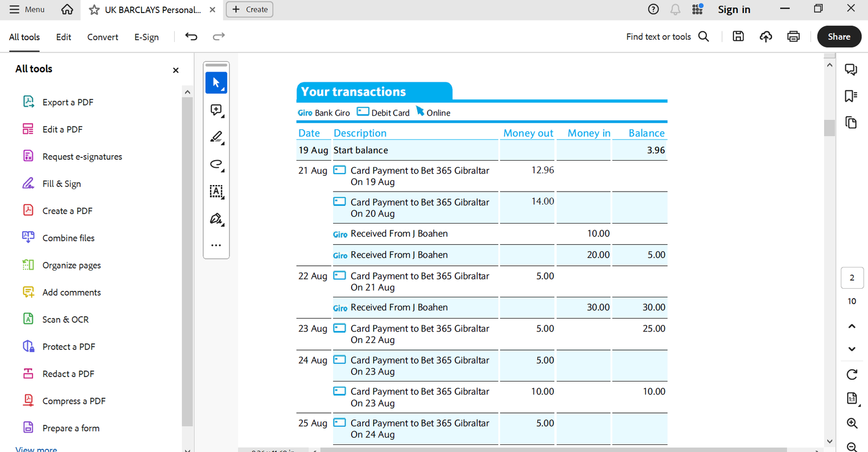The image size is (868, 452).
Task: Open the E-Sign tab
Action: pos(146,37)
